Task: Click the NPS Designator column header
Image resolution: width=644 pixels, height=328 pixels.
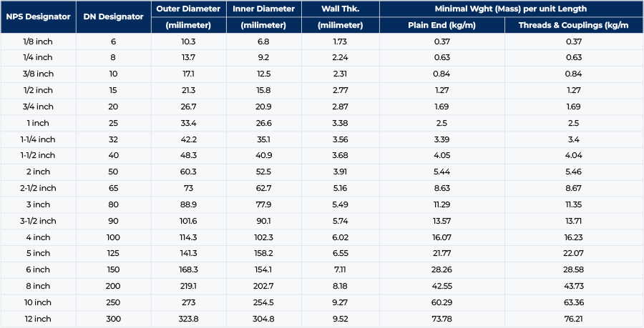Action: click(38, 17)
